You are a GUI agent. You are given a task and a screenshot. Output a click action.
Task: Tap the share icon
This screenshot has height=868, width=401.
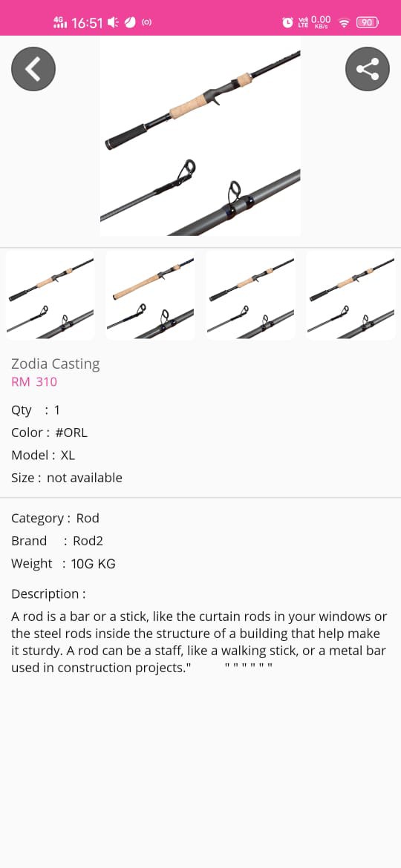[368, 69]
